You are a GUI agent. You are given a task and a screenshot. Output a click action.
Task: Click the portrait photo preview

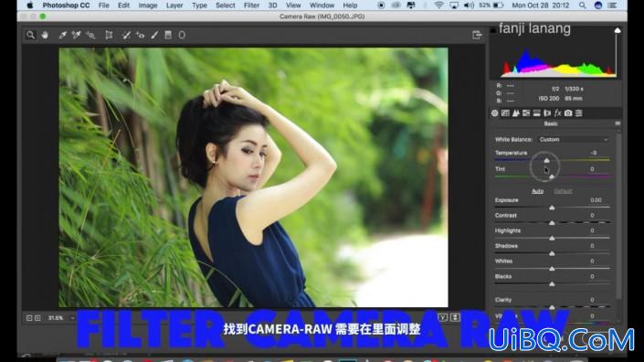click(x=253, y=177)
